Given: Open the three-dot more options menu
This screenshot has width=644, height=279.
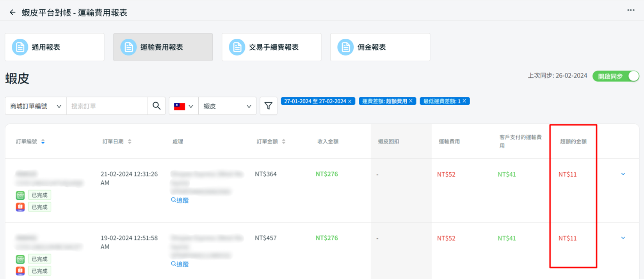Looking at the screenshot, I should 631,11.
